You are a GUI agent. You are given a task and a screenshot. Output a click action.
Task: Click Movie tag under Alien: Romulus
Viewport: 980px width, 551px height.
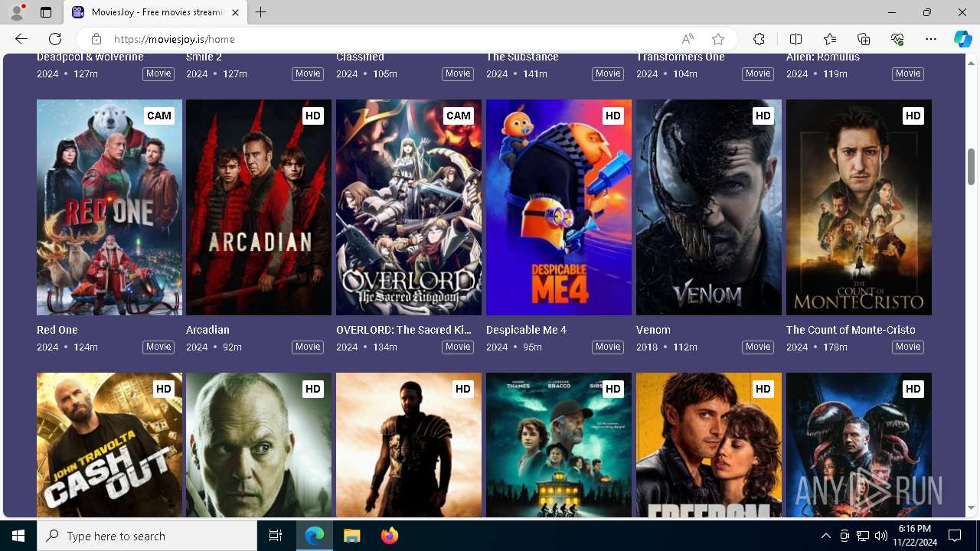click(x=908, y=73)
